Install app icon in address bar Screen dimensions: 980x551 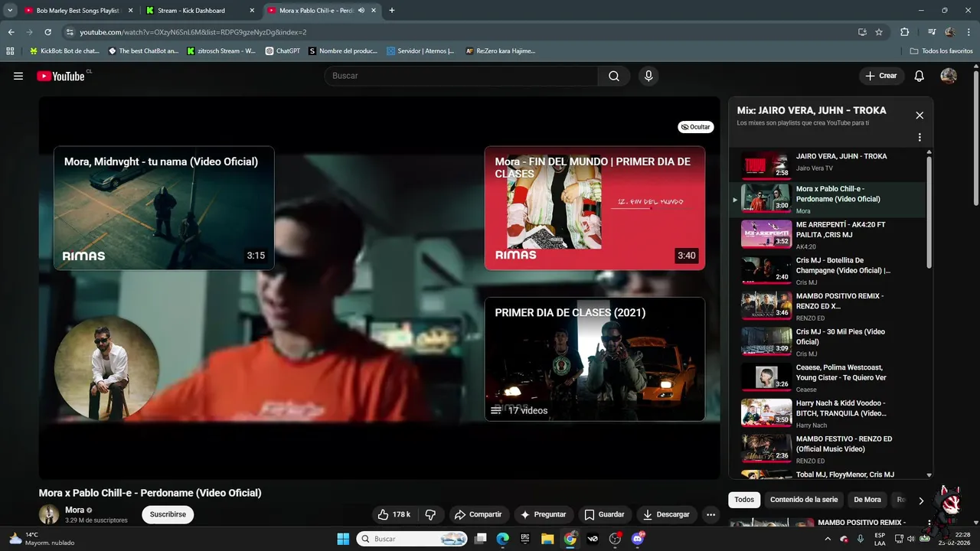(862, 32)
